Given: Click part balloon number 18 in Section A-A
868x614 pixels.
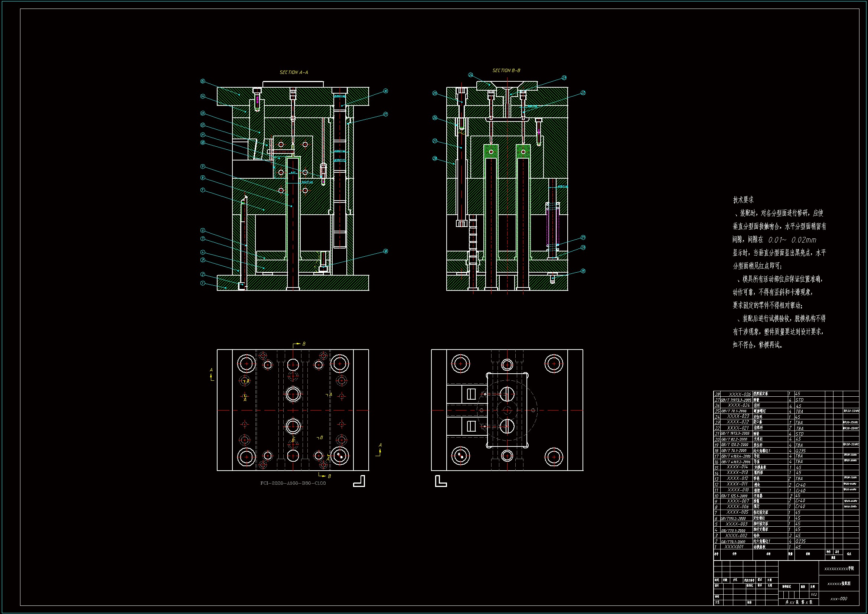Looking at the screenshot, I should click(x=385, y=251).
